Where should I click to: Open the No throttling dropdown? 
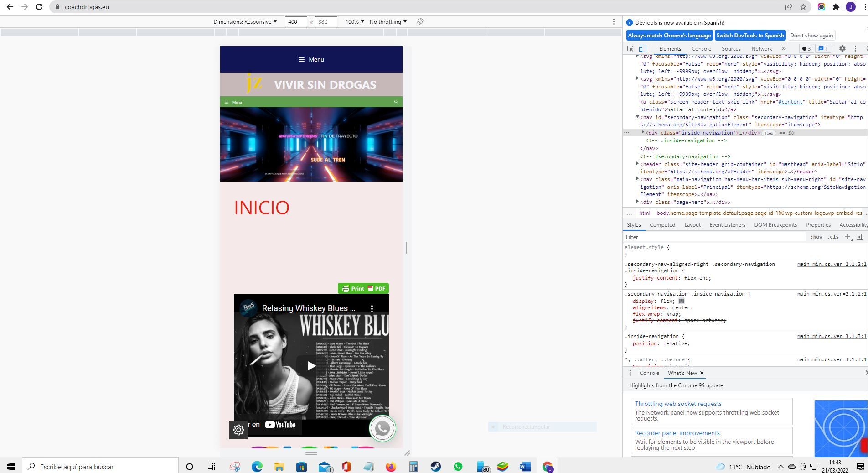pos(388,22)
